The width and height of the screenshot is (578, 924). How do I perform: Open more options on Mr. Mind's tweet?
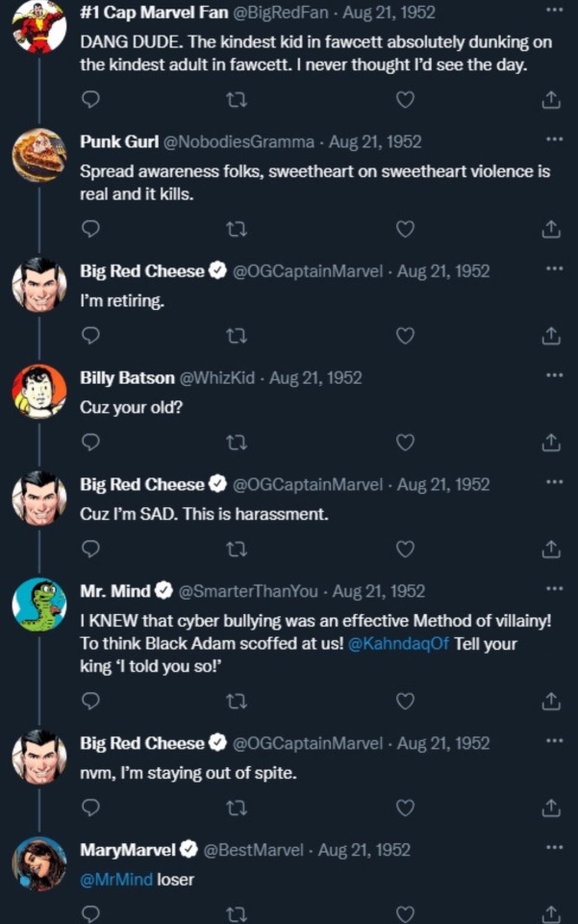[x=553, y=588]
